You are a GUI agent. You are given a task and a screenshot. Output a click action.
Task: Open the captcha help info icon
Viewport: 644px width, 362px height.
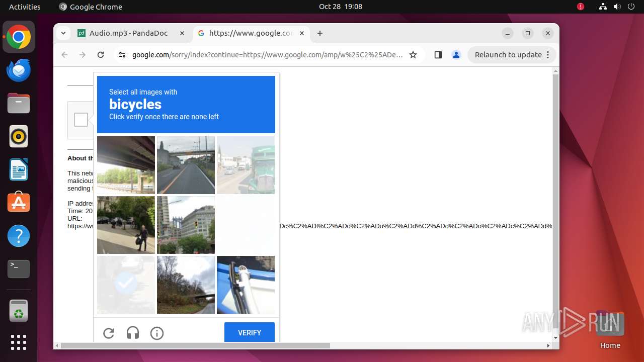tap(157, 333)
